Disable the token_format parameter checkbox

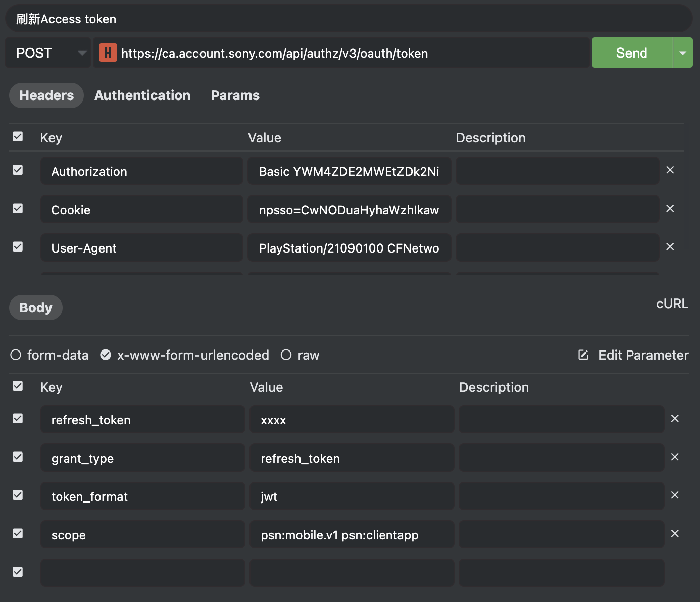tap(18, 495)
